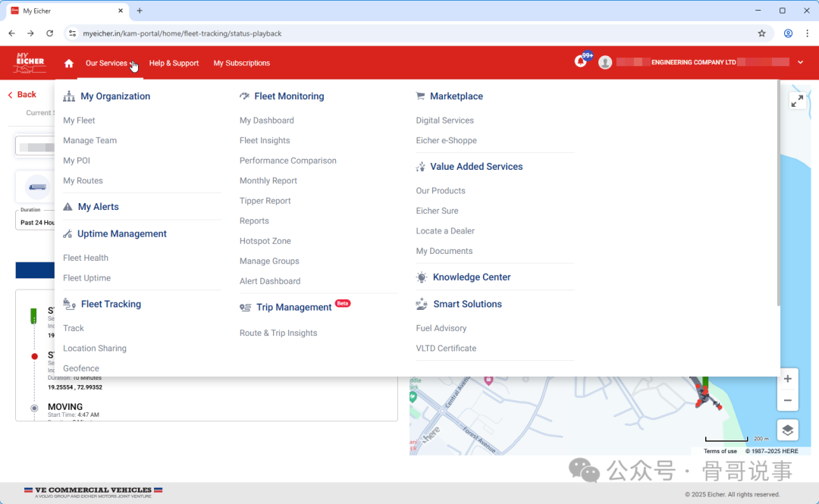Open Location Sharing
Screen dimensions: 819x504
point(95,349)
